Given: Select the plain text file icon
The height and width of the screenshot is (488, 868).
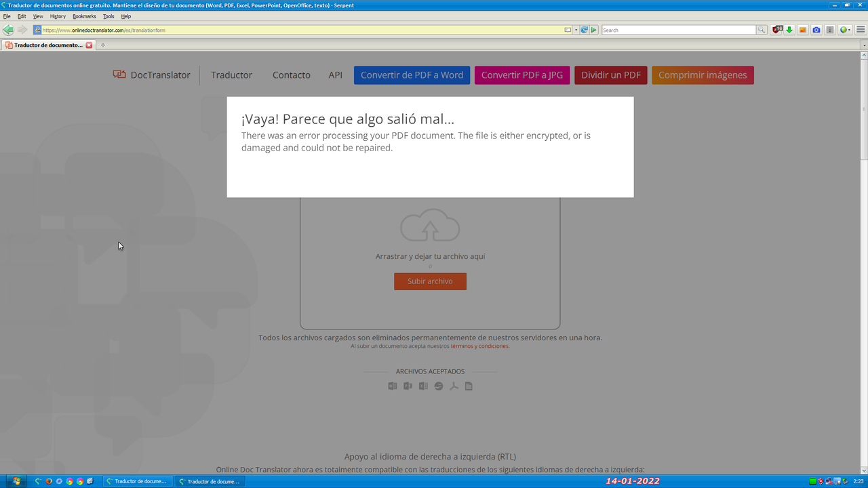Looking at the screenshot, I should [469, 386].
